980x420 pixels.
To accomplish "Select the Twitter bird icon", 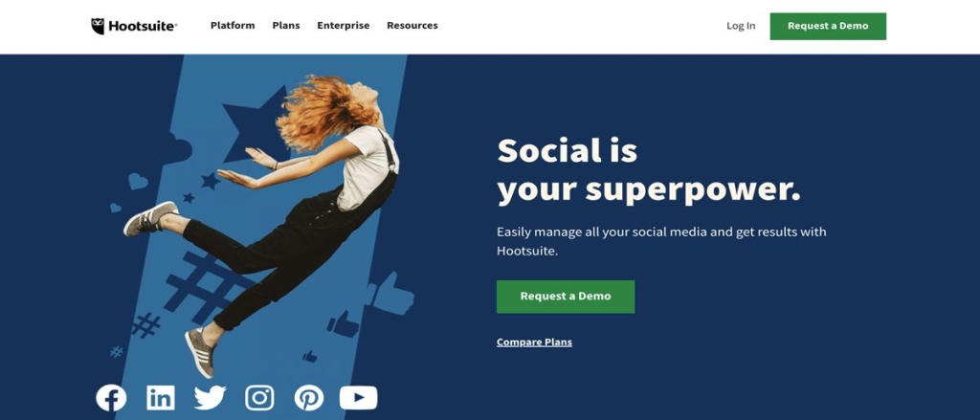I will (210, 398).
